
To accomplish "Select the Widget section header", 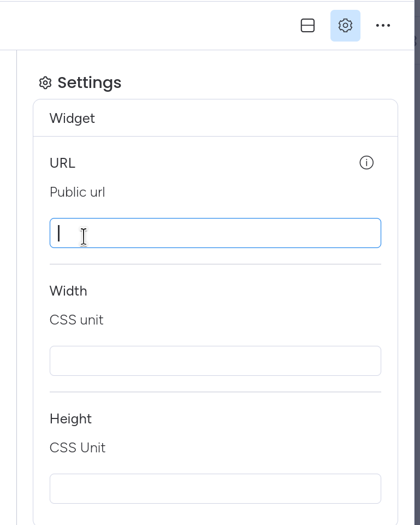I will (x=72, y=119).
